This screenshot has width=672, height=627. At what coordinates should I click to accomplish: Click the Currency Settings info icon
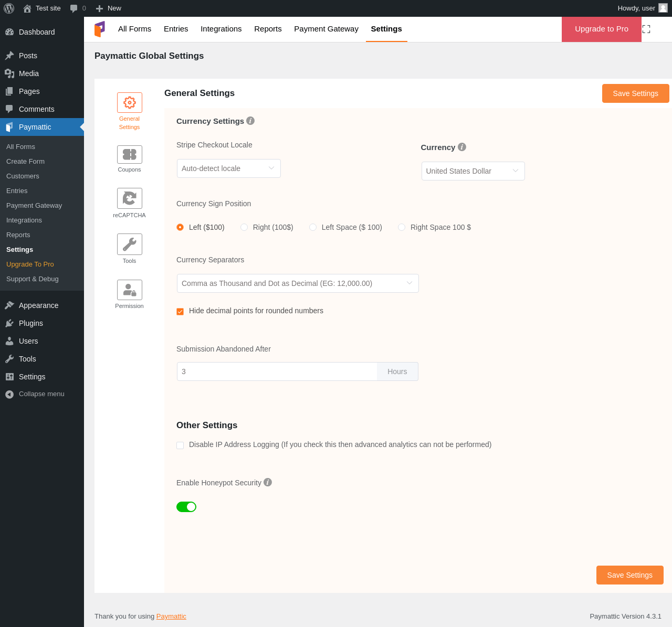click(250, 121)
